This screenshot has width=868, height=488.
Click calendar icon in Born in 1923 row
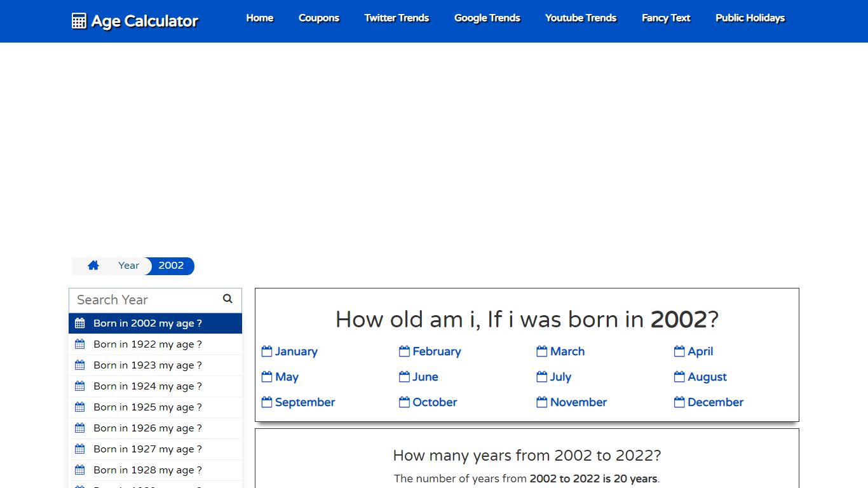[79, 365]
